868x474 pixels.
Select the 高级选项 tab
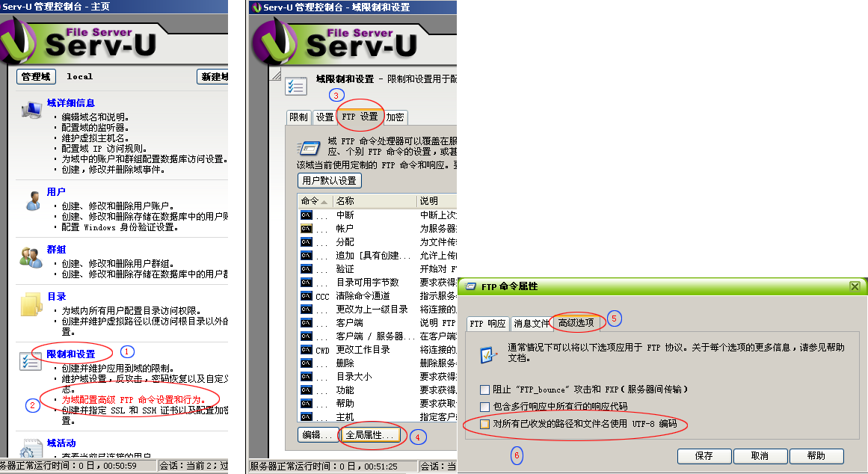(x=576, y=323)
